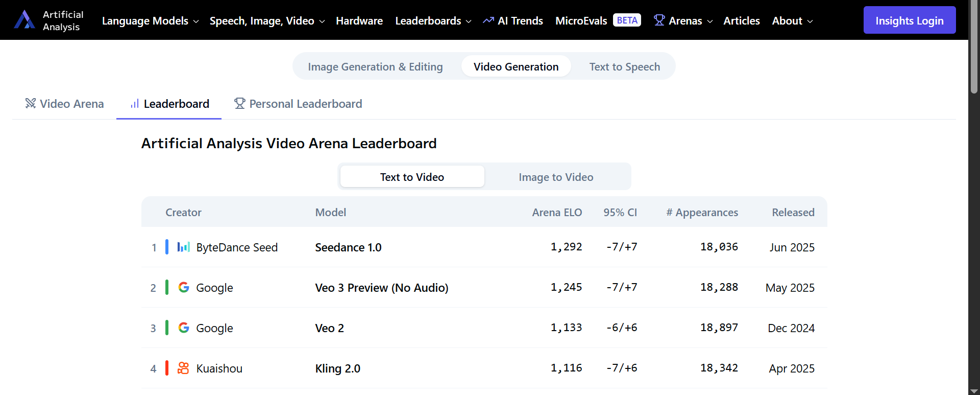Switch to Image Generation & Editing tab
Screen dimensions: 980x395
tap(375, 66)
